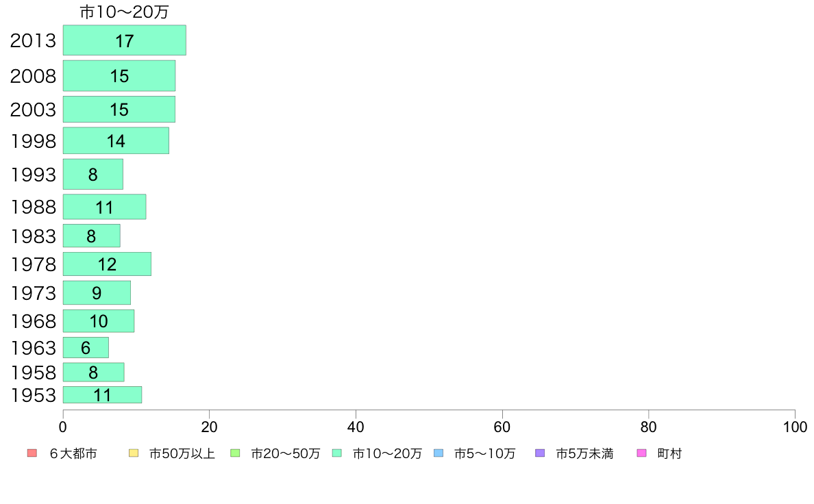Viewport: 814px width, 504px height.
Task: Click the 町村 pink legend swatch
Action: (x=641, y=453)
